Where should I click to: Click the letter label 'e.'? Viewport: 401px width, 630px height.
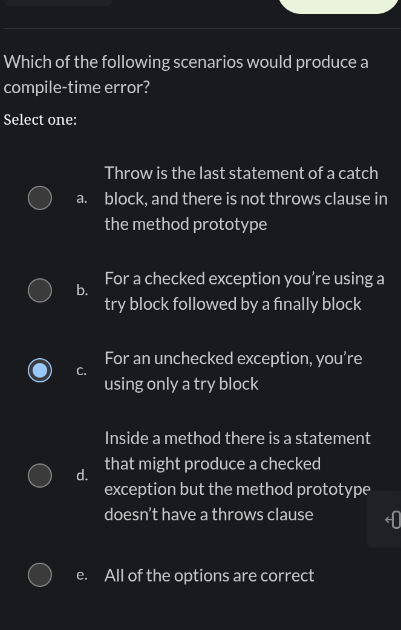pyautogui.click(x=82, y=575)
